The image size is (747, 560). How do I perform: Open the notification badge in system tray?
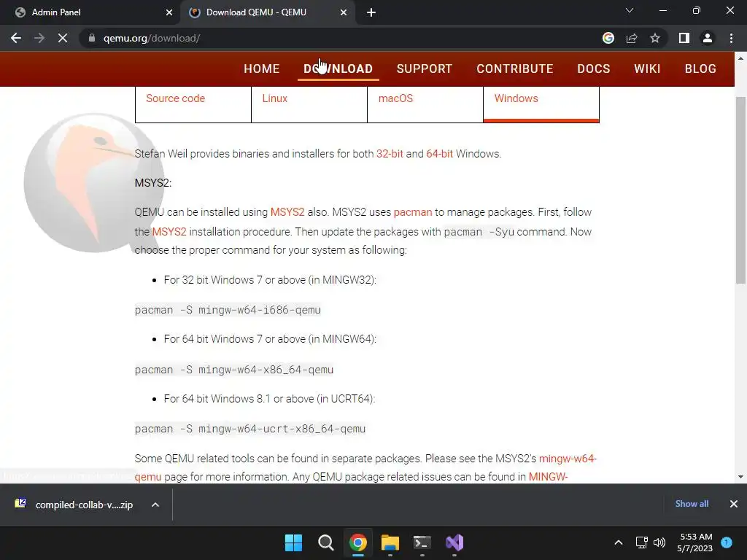(x=727, y=542)
